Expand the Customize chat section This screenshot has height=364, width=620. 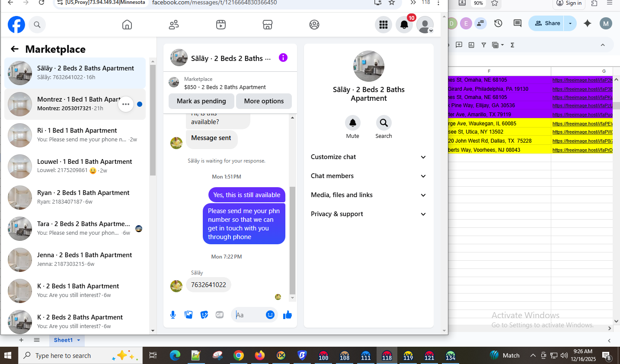pos(368,157)
